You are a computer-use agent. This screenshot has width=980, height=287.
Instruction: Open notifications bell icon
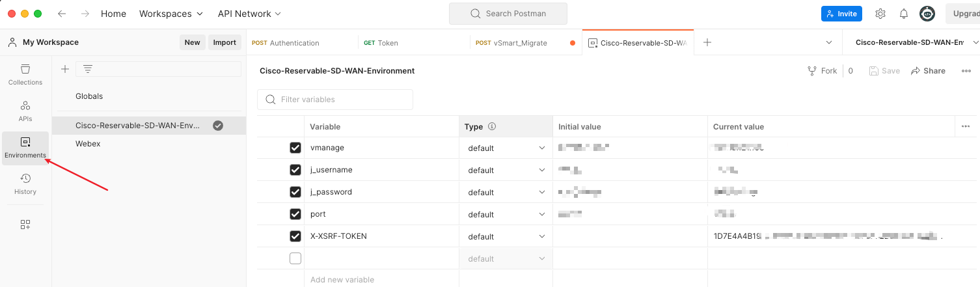click(x=904, y=14)
